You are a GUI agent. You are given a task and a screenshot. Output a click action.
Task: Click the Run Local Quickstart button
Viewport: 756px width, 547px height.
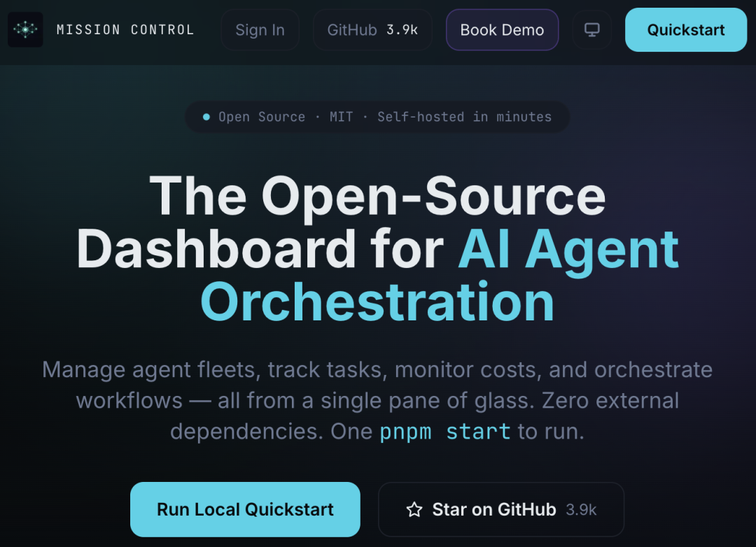(x=245, y=509)
